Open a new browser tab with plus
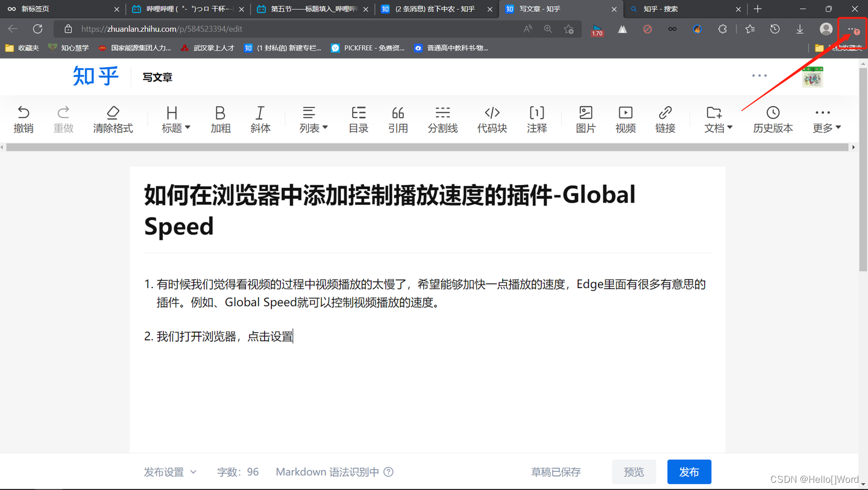868x490 pixels. [758, 9]
